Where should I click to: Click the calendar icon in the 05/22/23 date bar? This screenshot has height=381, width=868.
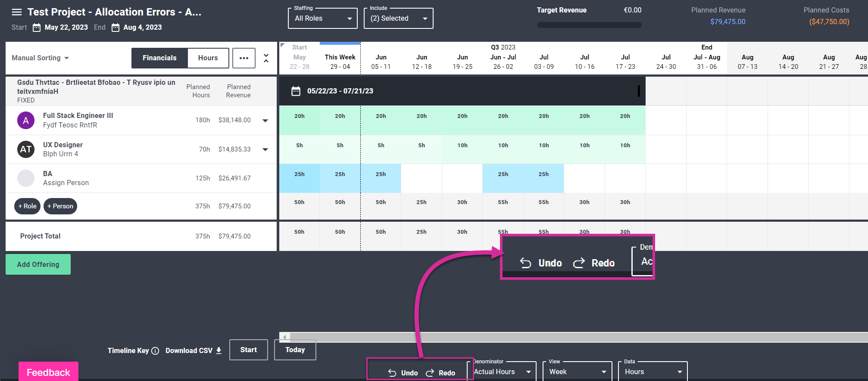(x=296, y=91)
